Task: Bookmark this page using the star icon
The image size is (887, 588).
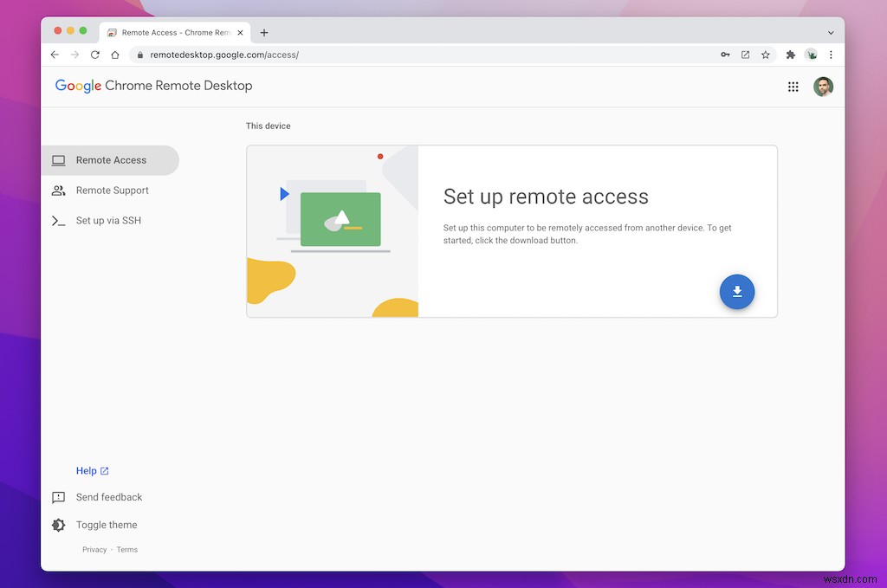Action: (x=766, y=55)
